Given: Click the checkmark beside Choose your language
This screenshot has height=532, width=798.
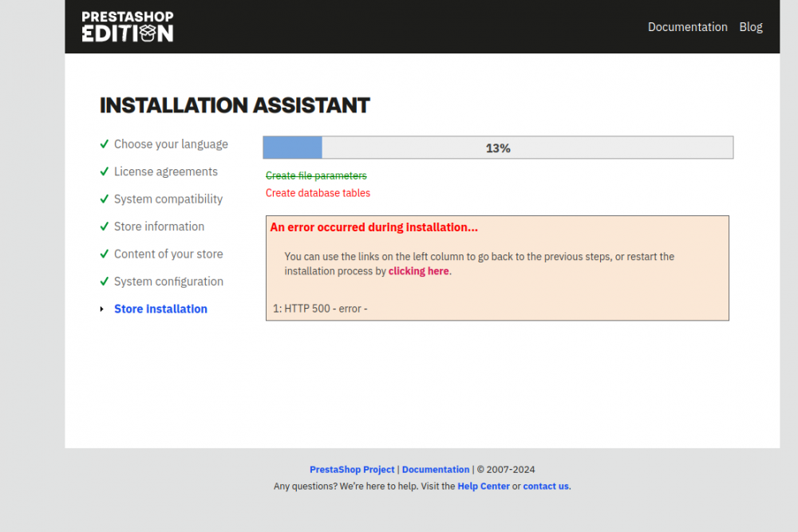Looking at the screenshot, I should click(104, 144).
